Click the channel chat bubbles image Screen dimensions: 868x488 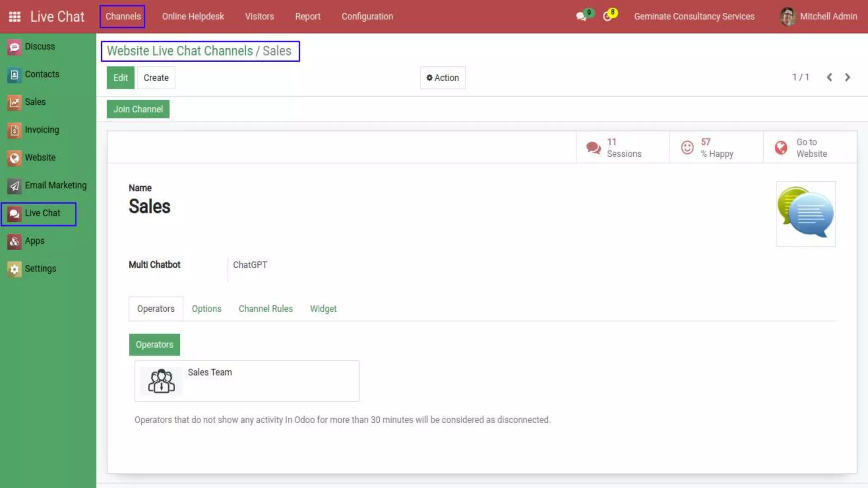[805, 213]
